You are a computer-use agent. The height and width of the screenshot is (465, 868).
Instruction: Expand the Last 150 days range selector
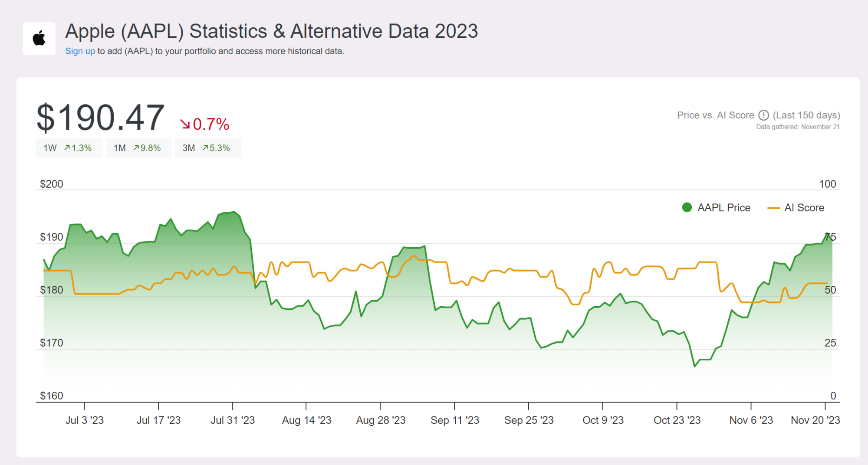tap(806, 115)
